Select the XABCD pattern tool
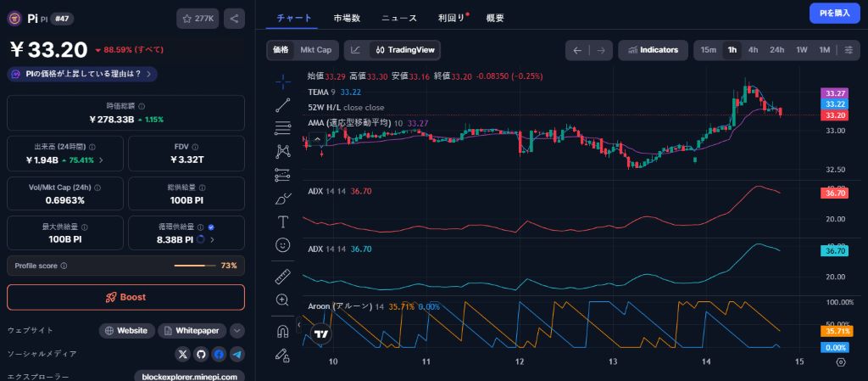The height and width of the screenshot is (381, 868). click(x=283, y=151)
